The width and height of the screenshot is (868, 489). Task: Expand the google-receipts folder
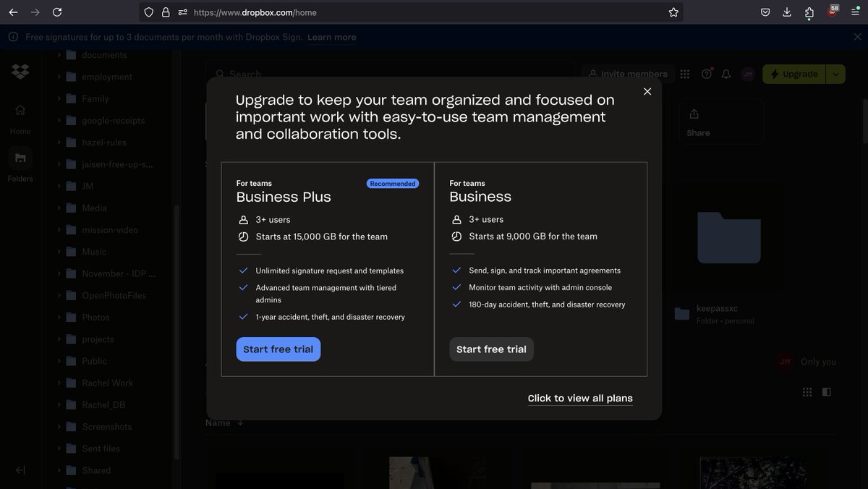[59, 121]
